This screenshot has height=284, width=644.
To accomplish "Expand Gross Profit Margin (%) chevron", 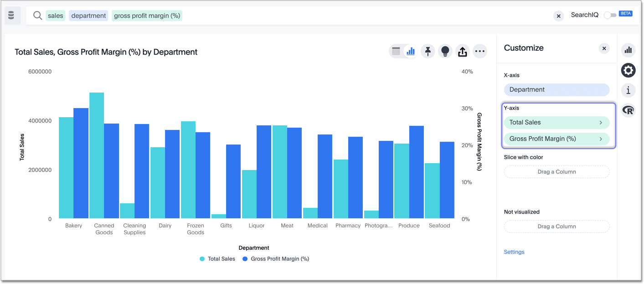I will (601, 139).
